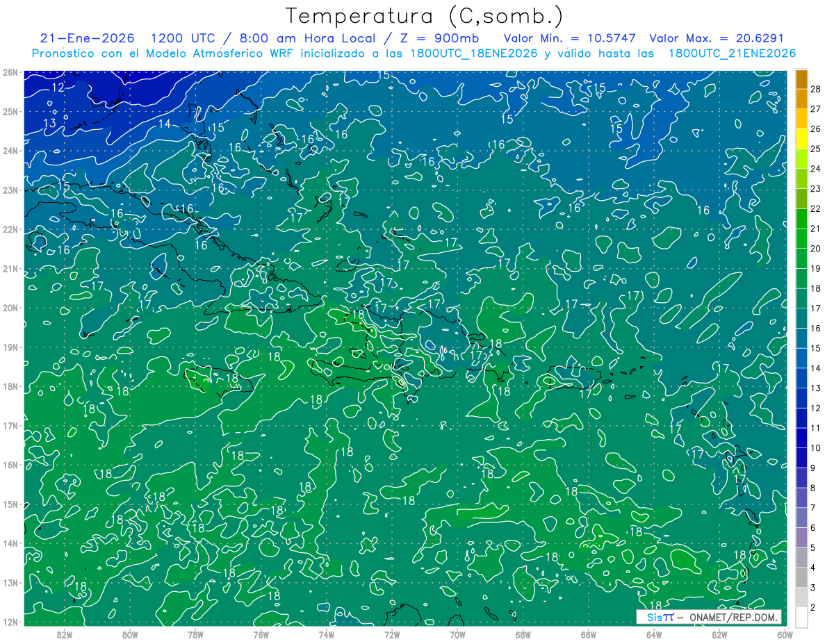The height and width of the screenshot is (644, 834).
Task: Click the "64W" longitude axis label
Action: pyautogui.click(x=654, y=634)
